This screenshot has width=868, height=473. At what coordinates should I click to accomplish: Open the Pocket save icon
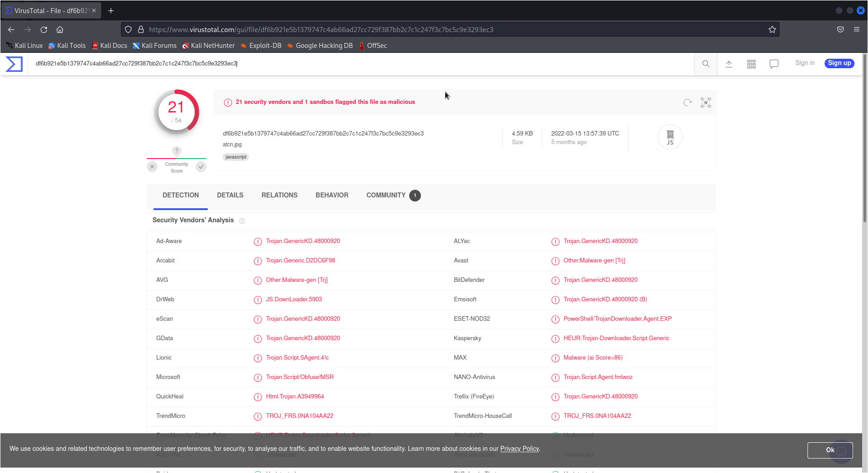[840, 29]
